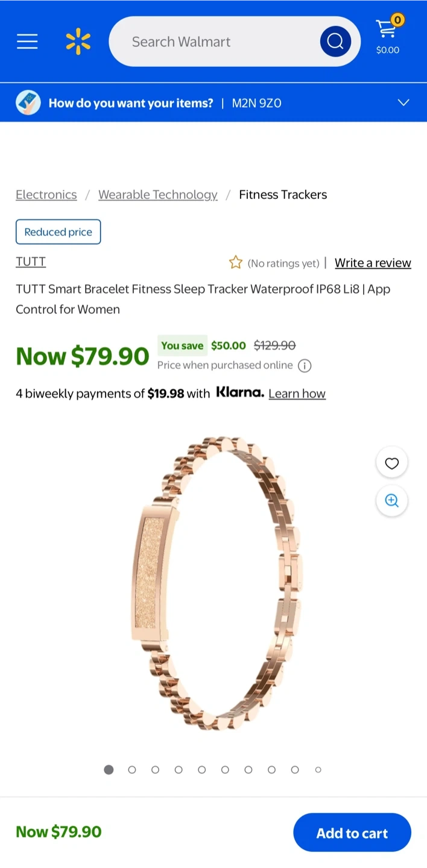
Task: Open Klarna Learn how link
Action: coord(297,394)
